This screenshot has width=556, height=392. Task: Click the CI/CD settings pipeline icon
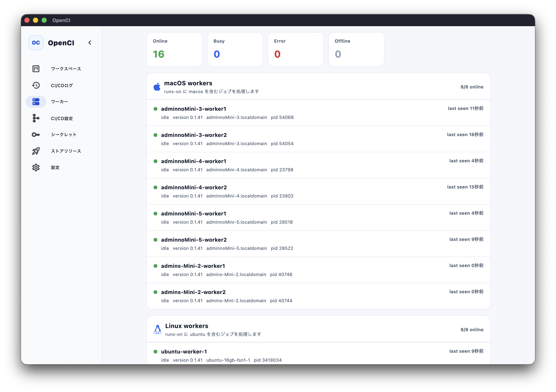[36, 118]
